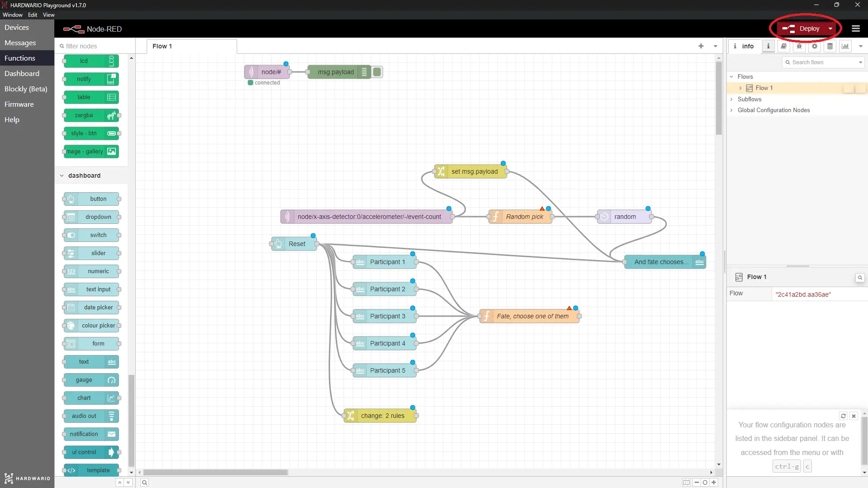
Task: Click the search palette magnifier at bottom
Action: click(x=144, y=483)
